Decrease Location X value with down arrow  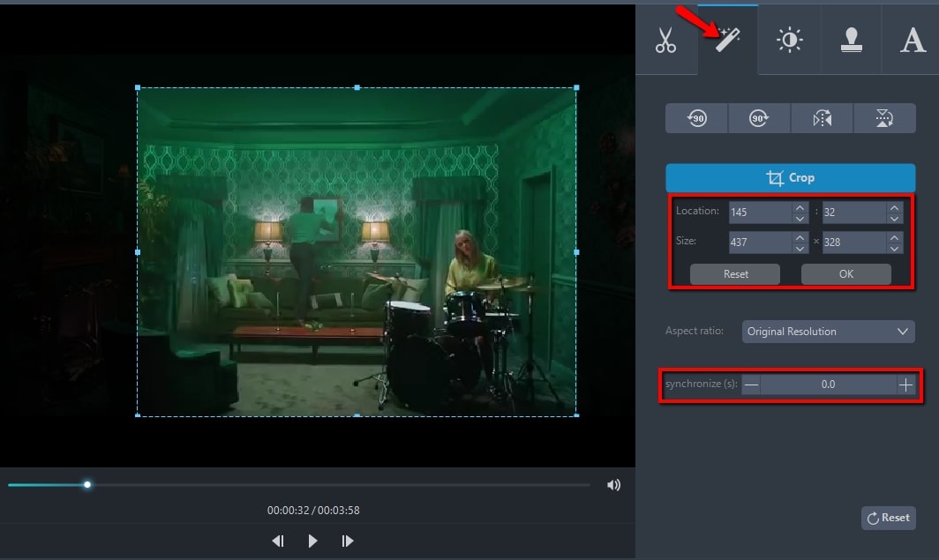click(x=800, y=218)
